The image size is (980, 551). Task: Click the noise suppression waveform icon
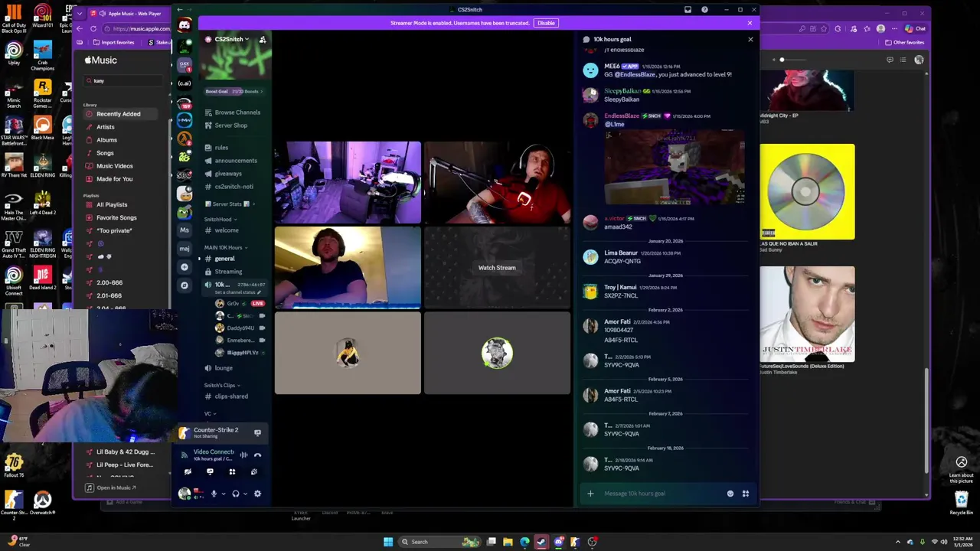click(243, 455)
